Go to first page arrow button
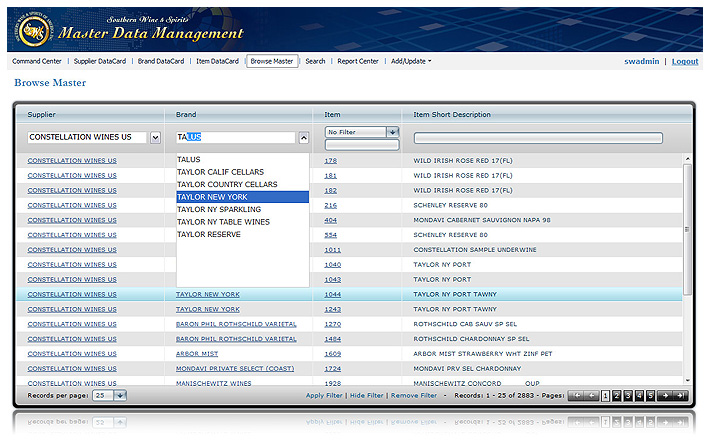 coord(576,396)
